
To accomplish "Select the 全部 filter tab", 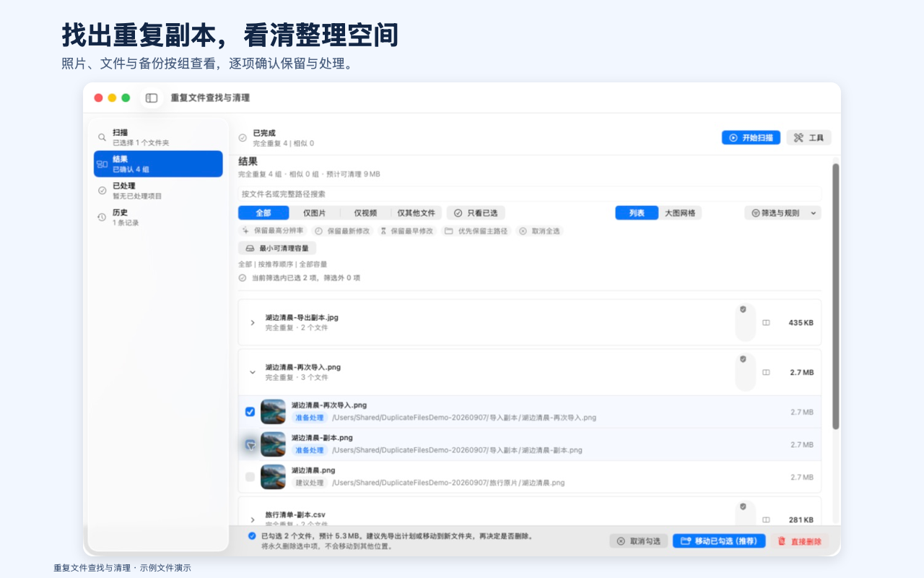I will click(x=263, y=213).
